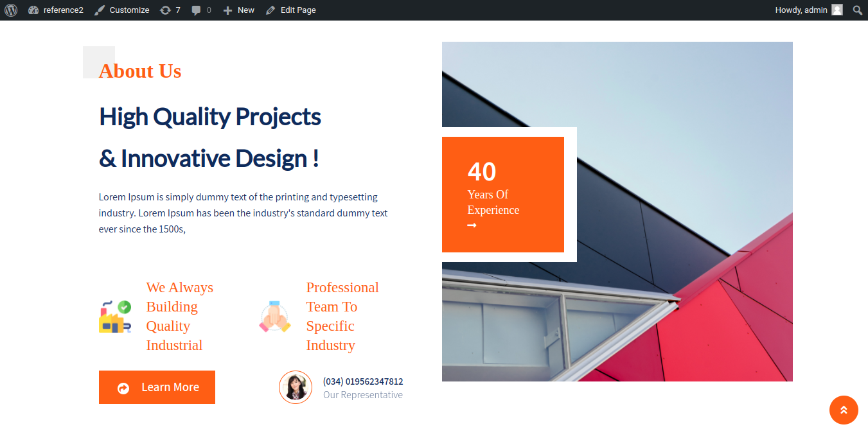Image resolution: width=868 pixels, height=429 pixels.
Task: Click the factory building quality icon
Action: coord(115,317)
